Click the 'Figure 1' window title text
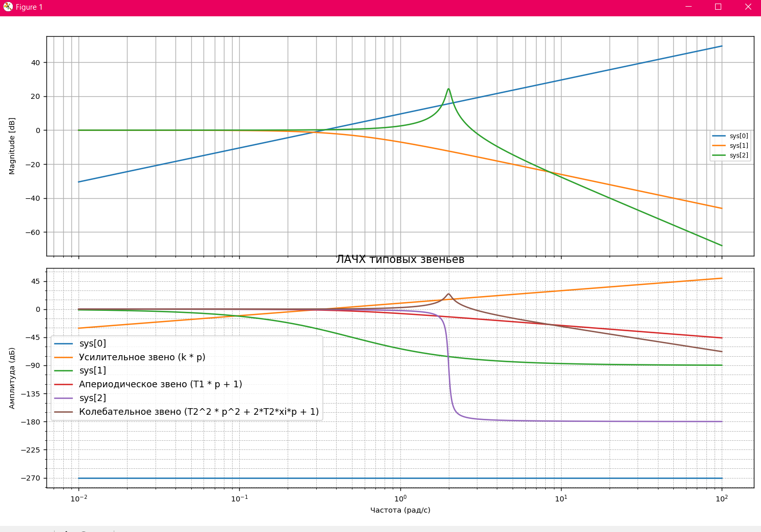The width and height of the screenshot is (761, 532). tap(29, 7)
